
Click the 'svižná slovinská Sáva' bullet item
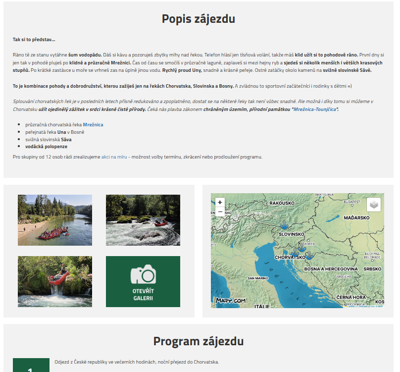tap(48, 139)
